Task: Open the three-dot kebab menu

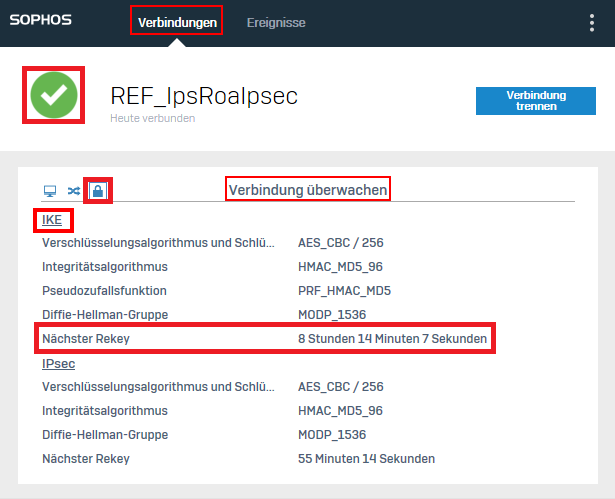Action: pyautogui.click(x=592, y=23)
